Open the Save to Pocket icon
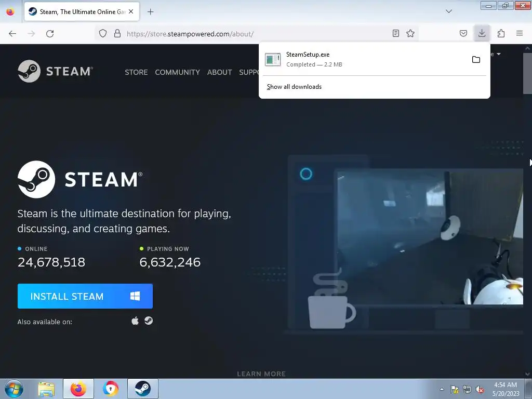Screen dimensions: 532x399 coord(463,33)
